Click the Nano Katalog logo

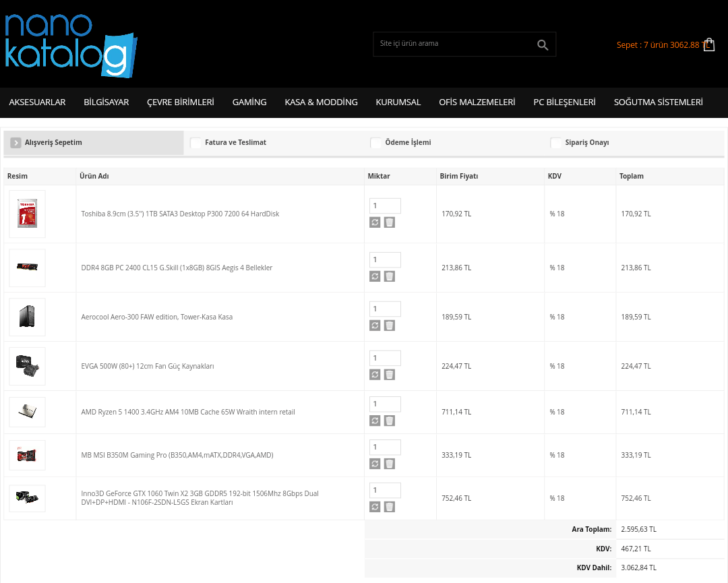point(71,45)
